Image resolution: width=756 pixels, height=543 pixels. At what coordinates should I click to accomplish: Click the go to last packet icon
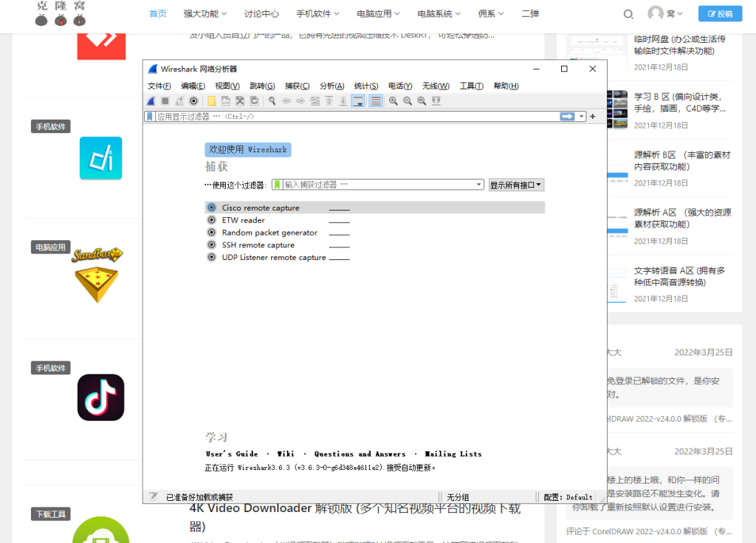(343, 101)
